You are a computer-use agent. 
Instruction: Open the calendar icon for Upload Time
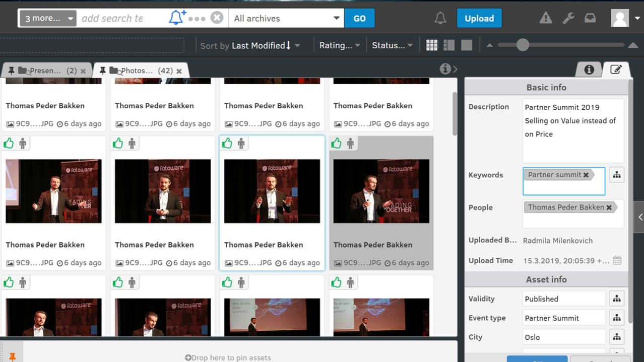coord(617,260)
